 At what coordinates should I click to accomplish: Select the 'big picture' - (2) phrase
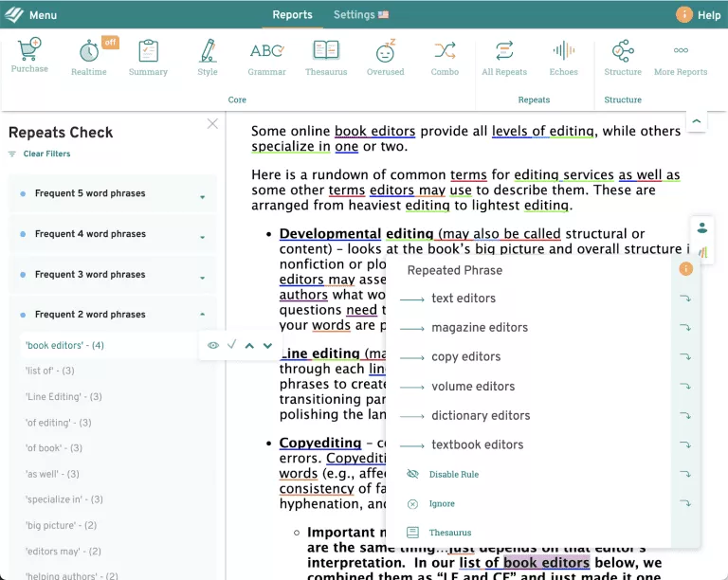61,526
